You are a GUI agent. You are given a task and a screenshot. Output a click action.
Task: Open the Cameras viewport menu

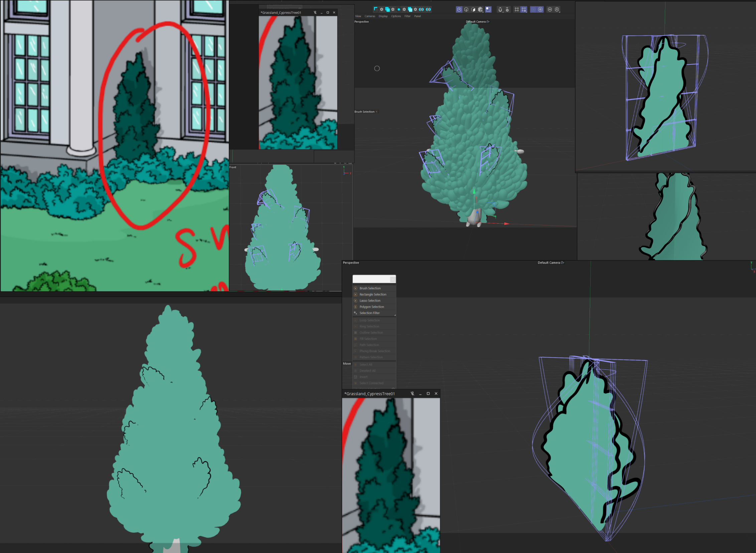(x=369, y=16)
